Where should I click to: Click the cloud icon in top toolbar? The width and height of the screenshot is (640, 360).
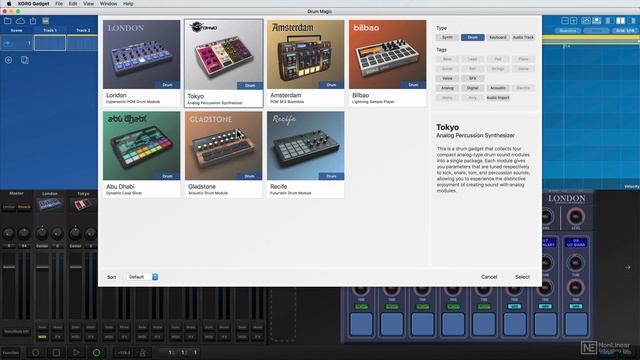click(20, 21)
